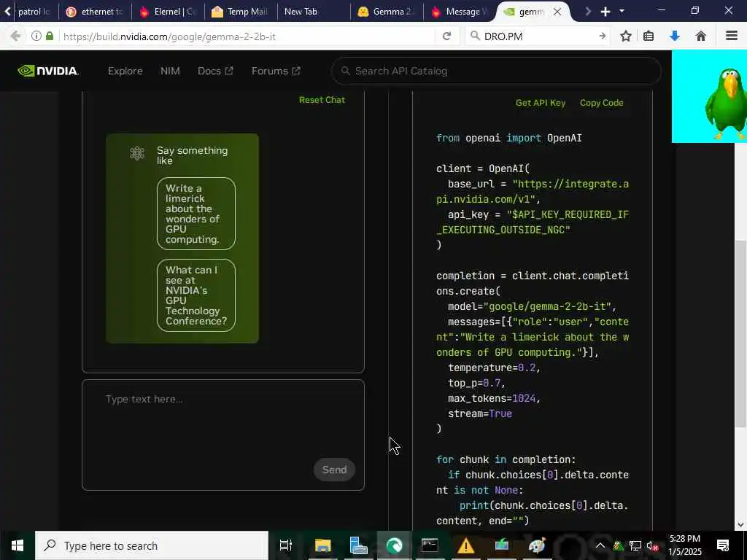747x560 pixels.
Task: Open the Forums external link
Action: (x=276, y=71)
